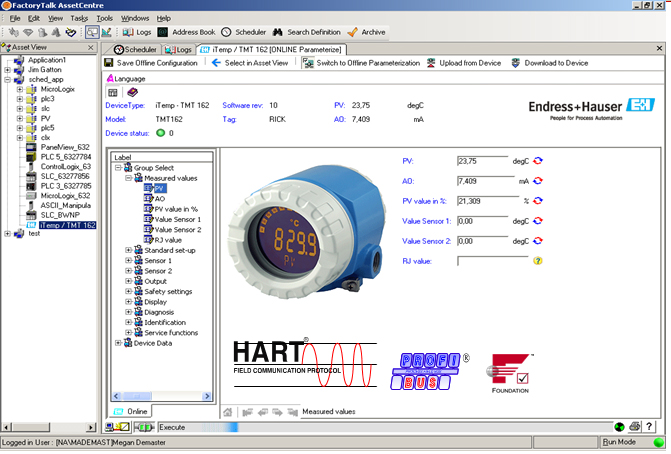The width and height of the screenshot is (671, 454).
Task: Select RJ value tree item
Action: pyautogui.click(x=168, y=240)
